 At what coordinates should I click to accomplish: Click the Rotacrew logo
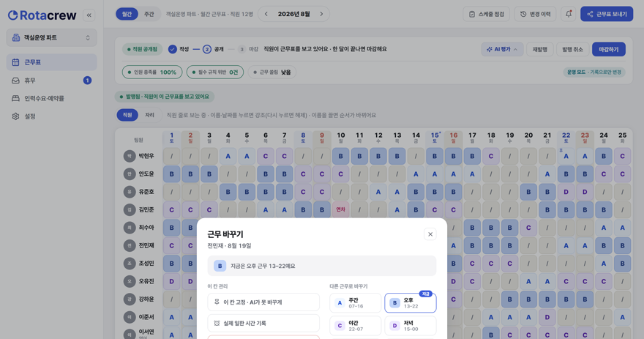[42, 15]
